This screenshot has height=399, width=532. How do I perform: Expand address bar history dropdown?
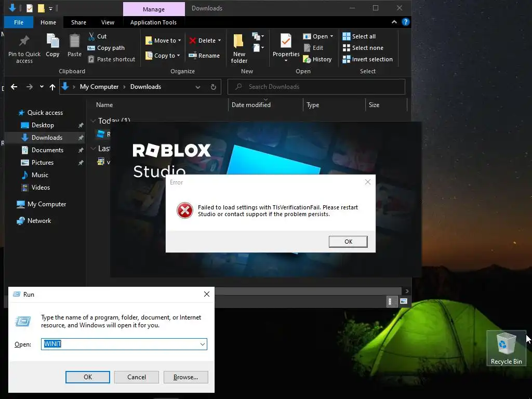pyautogui.click(x=198, y=87)
